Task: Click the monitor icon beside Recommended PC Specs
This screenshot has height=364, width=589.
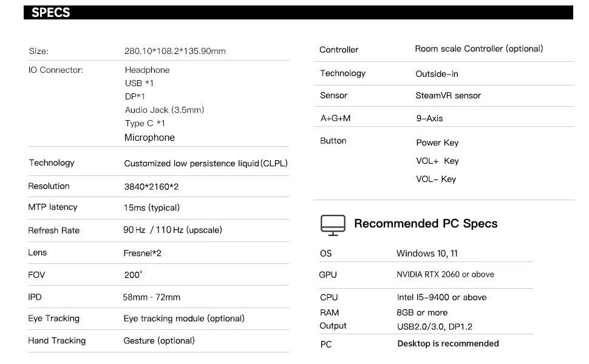Action: tap(332, 225)
